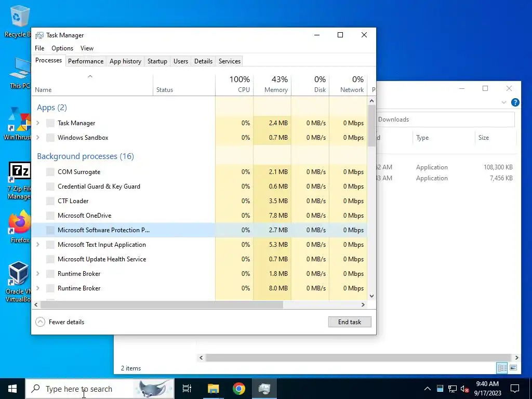
Task: Click the icon beside Credential Guard & Key Guard
Action: pos(50,187)
